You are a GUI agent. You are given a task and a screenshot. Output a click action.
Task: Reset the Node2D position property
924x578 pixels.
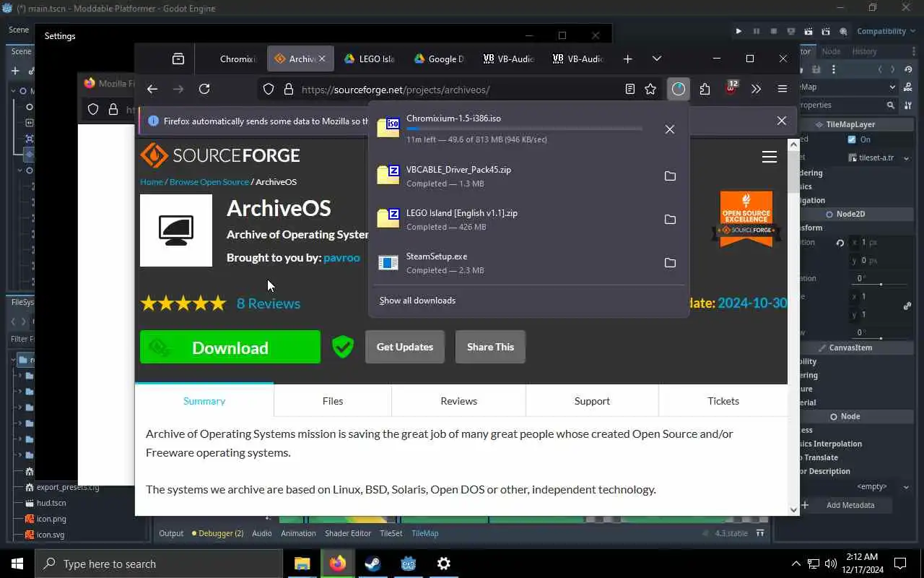pyautogui.click(x=840, y=243)
